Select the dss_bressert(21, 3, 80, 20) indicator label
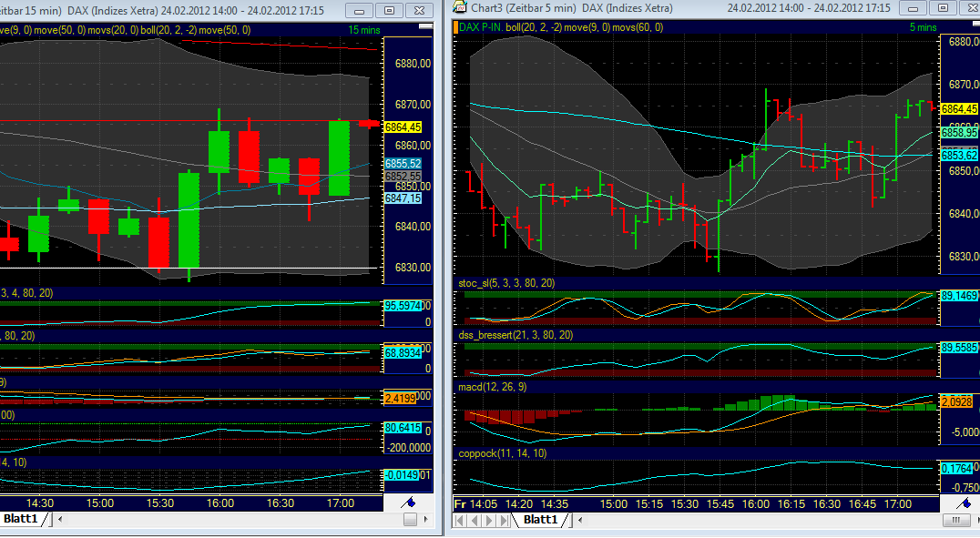Viewport: 980px width, 538px height. click(514, 335)
